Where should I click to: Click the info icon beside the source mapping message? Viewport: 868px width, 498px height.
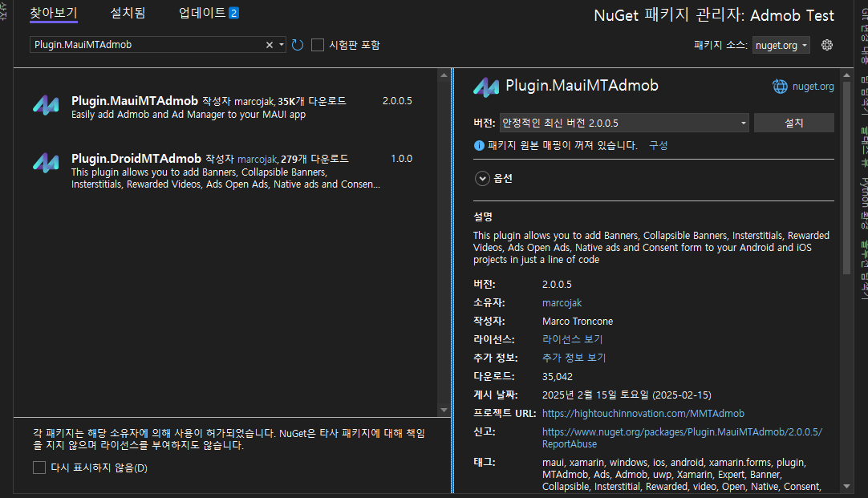pos(479,145)
